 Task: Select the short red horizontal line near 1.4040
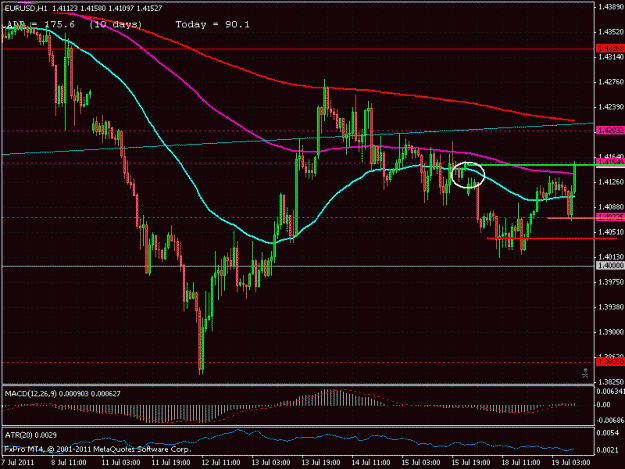[x=552, y=238]
